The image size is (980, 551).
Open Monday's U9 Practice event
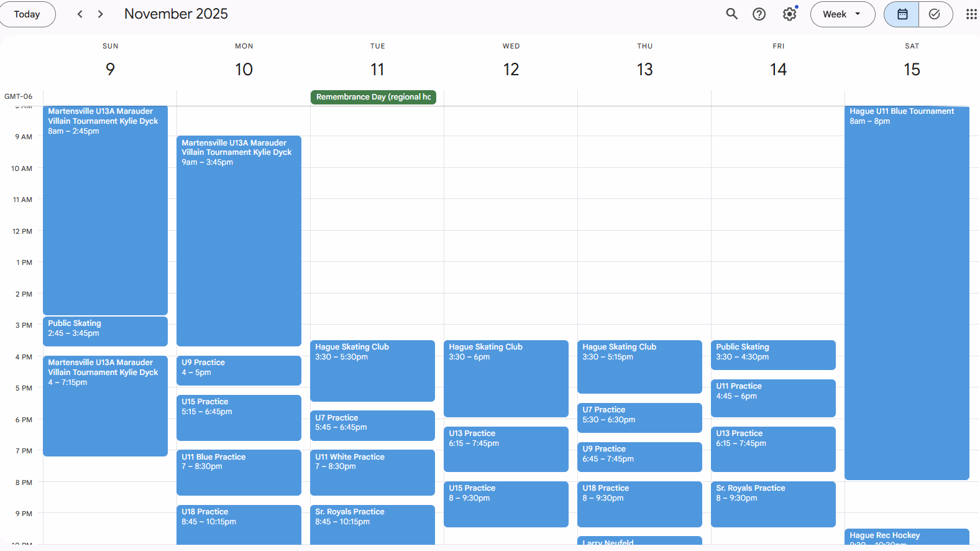pos(239,370)
